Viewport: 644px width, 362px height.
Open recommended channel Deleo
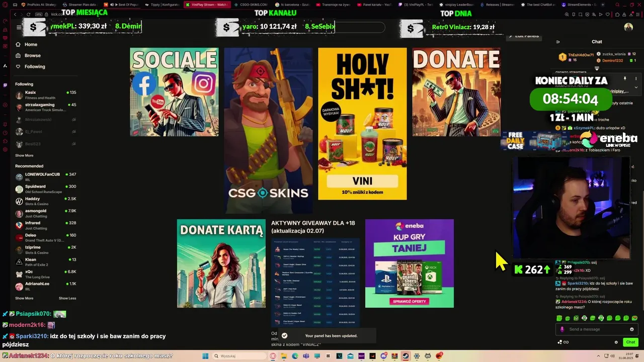[x=45, y=237]
